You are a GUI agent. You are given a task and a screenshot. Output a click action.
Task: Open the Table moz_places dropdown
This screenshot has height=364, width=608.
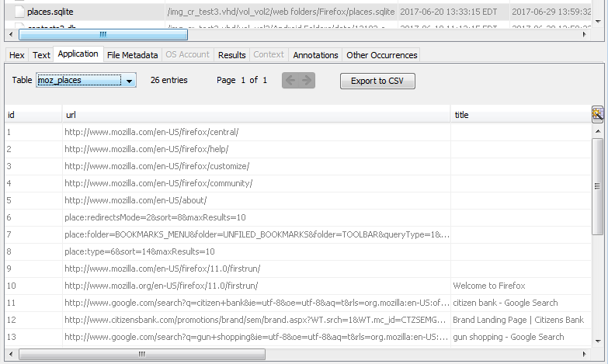[x=129, y=81]
